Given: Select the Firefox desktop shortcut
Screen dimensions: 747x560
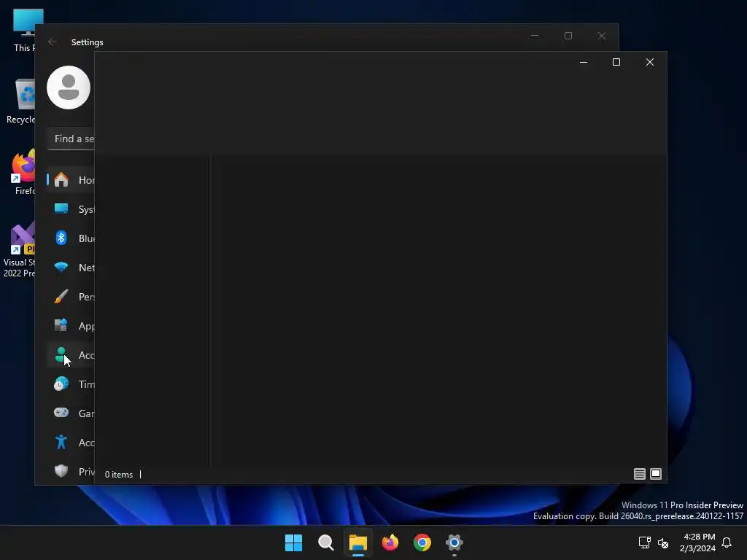Looking at the screenshot, I should pos(23,172).
